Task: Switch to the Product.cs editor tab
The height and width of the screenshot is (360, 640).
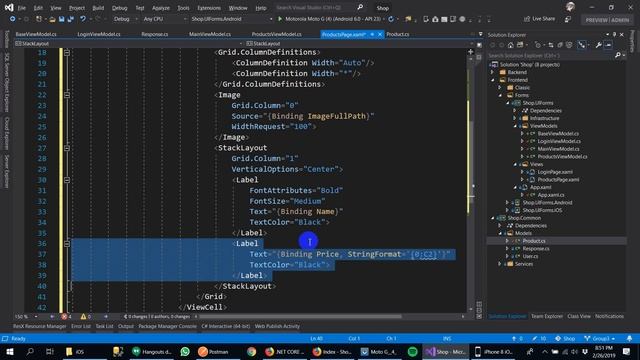Action: [x=398, y=34]
